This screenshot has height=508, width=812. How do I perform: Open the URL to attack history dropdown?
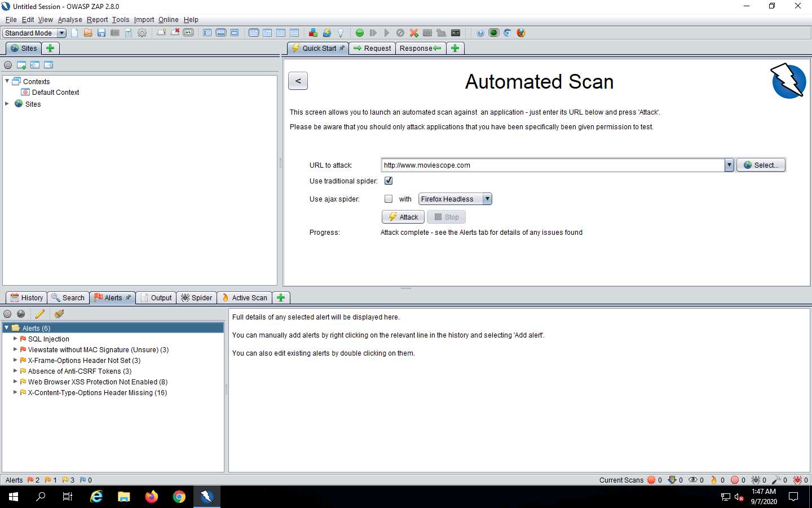point(729,165)
